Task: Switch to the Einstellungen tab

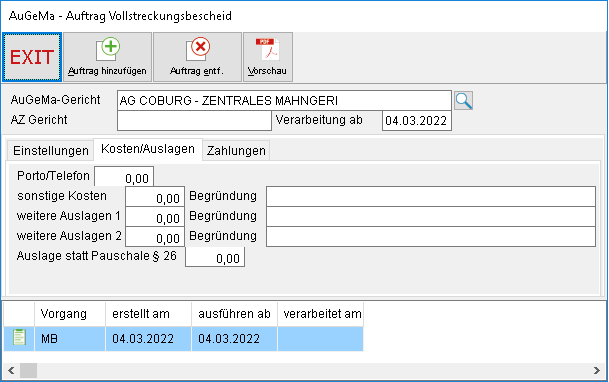Action: tap(50, 151)
